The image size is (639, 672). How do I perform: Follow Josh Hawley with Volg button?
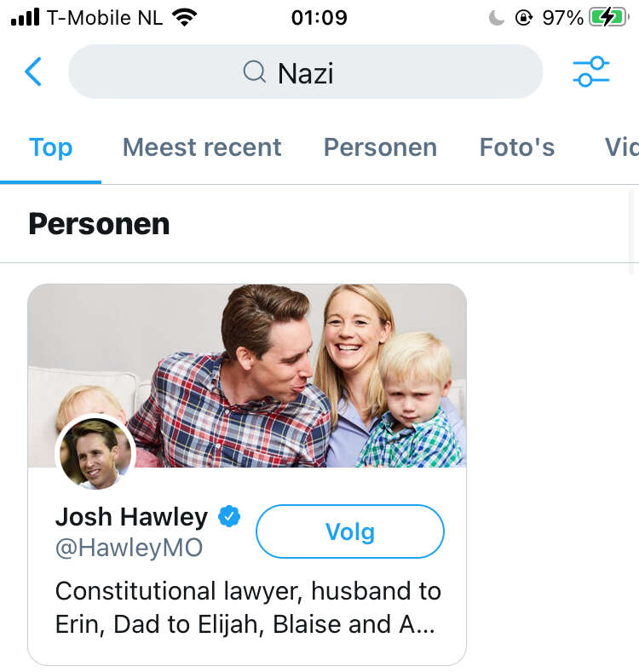coord(350,531)
